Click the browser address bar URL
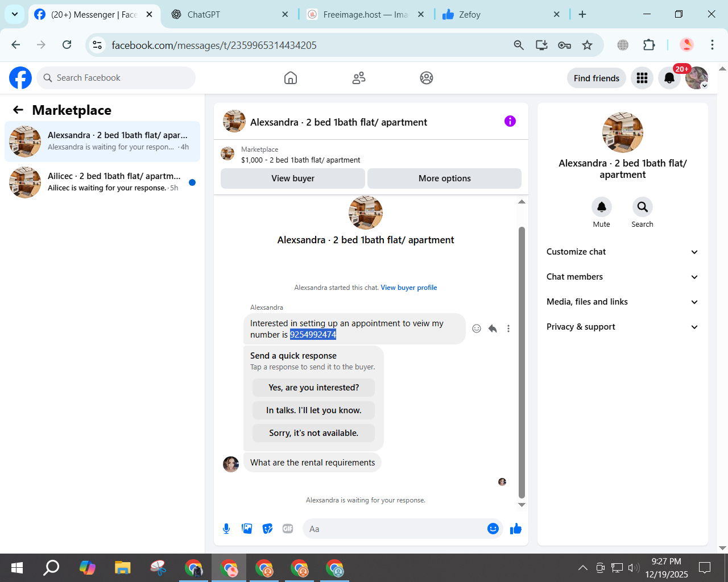728x582 pixels. tap(214, 45)
